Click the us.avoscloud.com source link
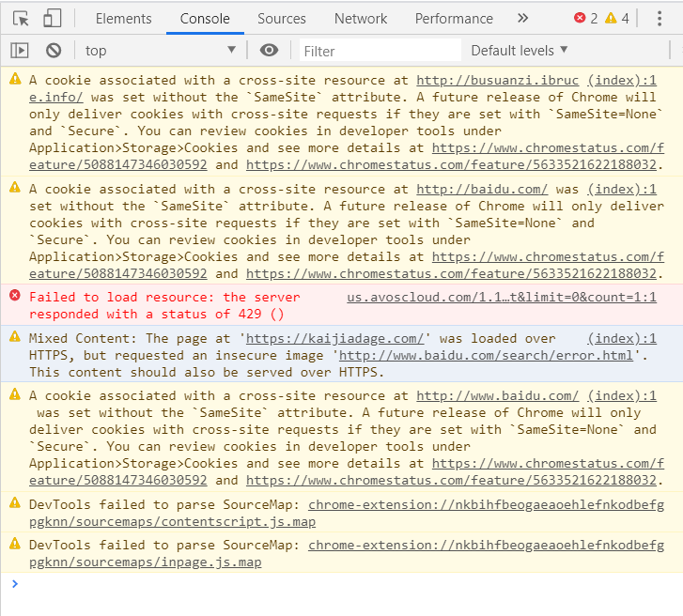 (x=502, y=297)
